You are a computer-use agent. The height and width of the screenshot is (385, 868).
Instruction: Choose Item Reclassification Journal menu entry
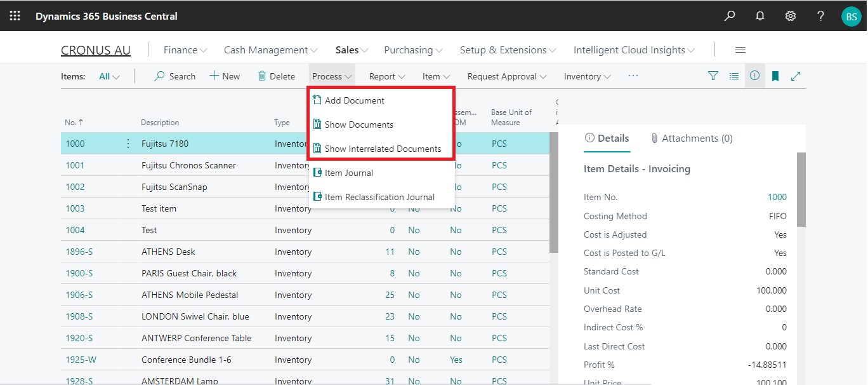tap(379, 197)
